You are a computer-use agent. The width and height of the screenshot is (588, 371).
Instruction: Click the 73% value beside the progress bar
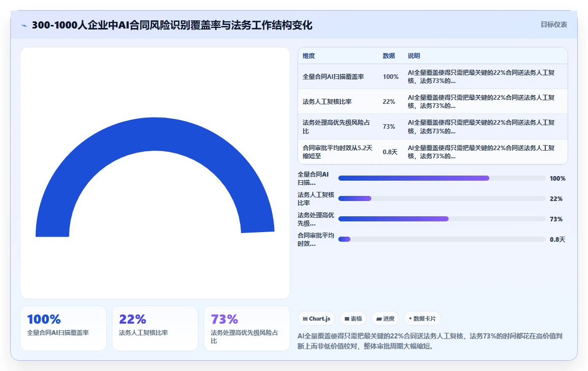coord(556,219)
